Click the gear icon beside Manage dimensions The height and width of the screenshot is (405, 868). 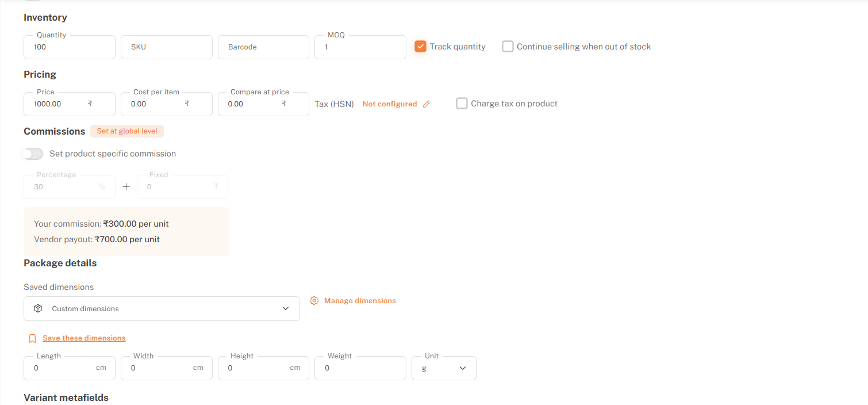(x=314, y=300)
